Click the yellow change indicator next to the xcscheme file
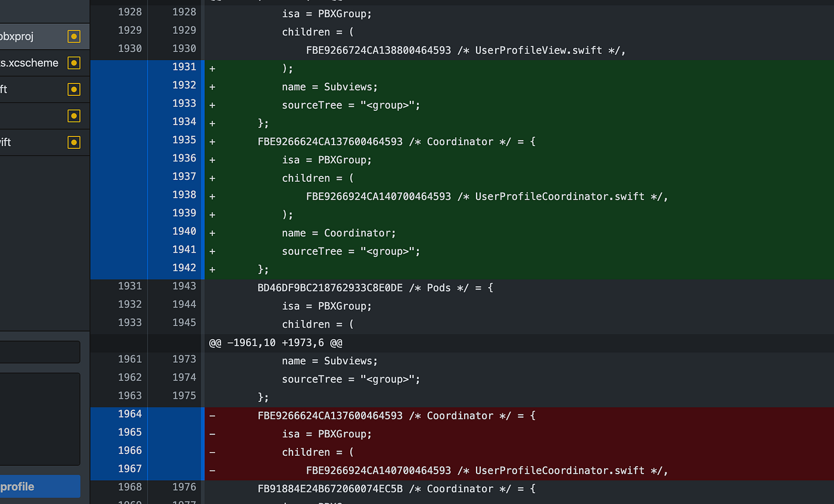Viewport: 834px width, 504px height. click(73, 63)
